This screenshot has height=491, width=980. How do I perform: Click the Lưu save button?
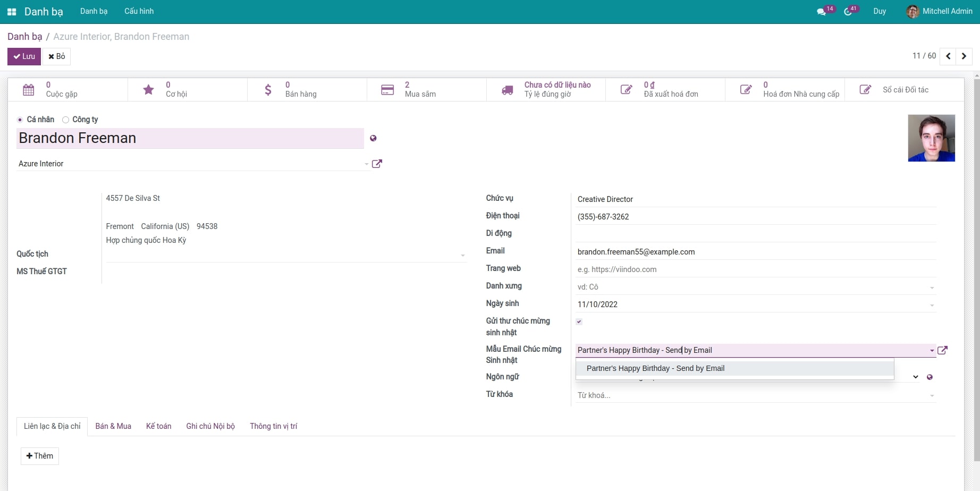(x=24, y=56)
